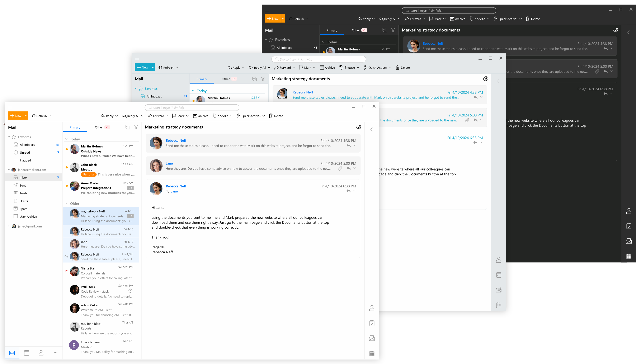
Task: Expand the jane@gmail.com account
Action: [x=9, y=226]
